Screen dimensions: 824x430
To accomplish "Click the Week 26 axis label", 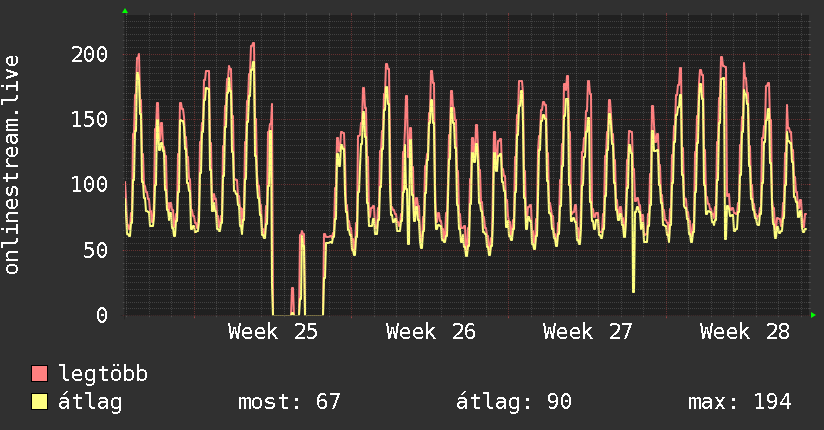I will click(430, 332).
